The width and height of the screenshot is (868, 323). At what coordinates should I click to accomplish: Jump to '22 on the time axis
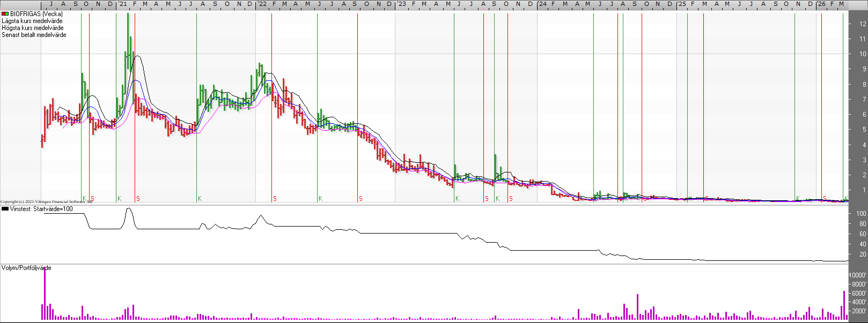(x=262, y=4)
